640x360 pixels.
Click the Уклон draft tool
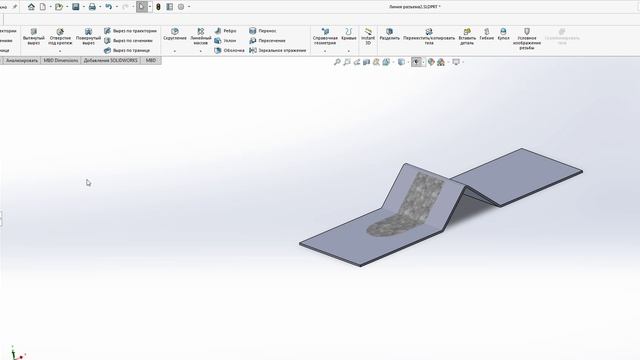click(225, 41)
